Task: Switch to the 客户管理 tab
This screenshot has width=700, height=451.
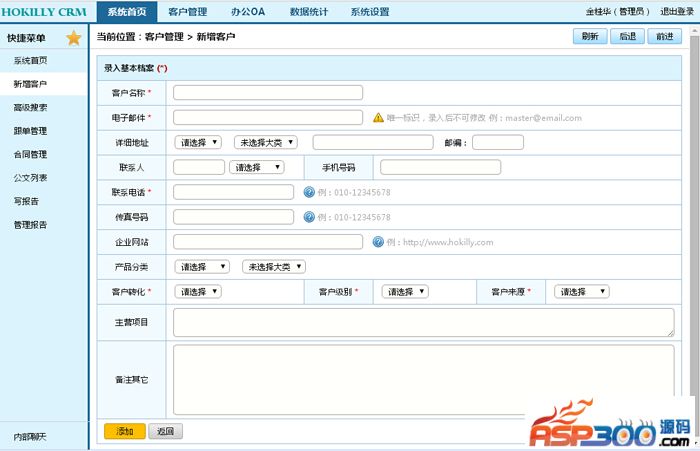Action: pyautogui.click(x=188, y=12)
